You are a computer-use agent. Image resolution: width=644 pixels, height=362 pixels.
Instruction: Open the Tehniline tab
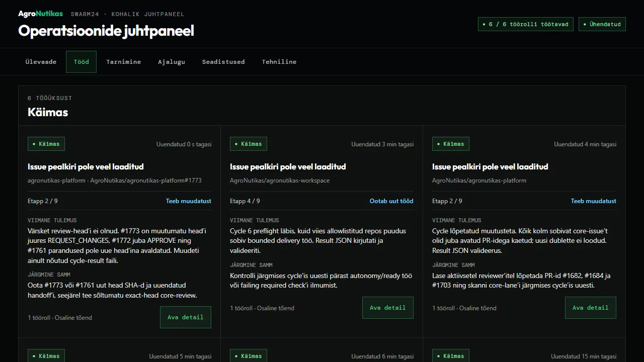[279, 62]
